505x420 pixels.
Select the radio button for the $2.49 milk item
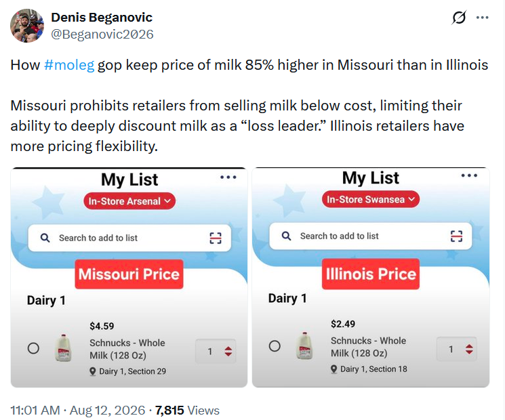[275, 346]
